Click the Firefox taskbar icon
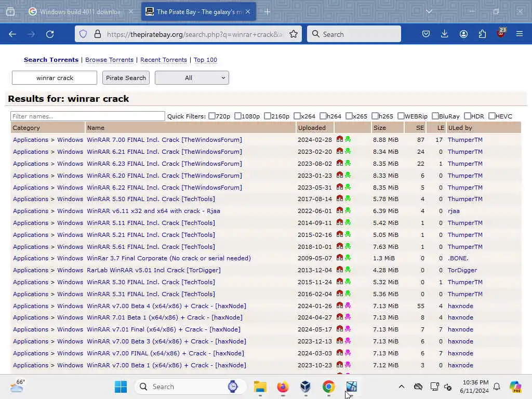This screenshot has width=532, height=399. 283,387
